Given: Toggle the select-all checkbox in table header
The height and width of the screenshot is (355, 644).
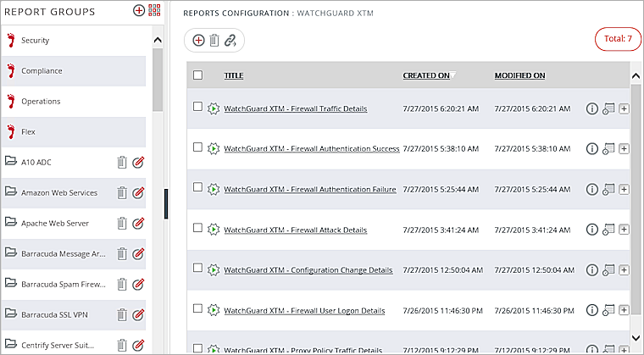Looking at the screenshot, I should [x=197, y=75].
